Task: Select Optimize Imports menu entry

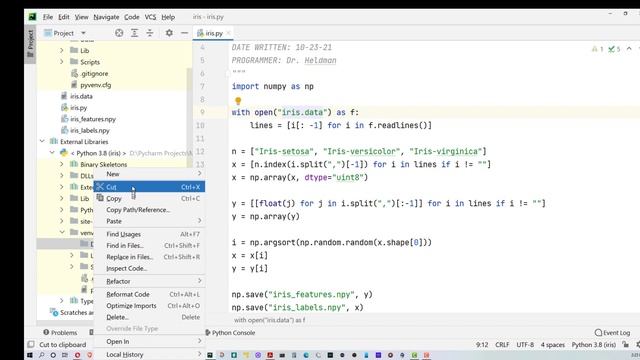Action: click(149, 306)
